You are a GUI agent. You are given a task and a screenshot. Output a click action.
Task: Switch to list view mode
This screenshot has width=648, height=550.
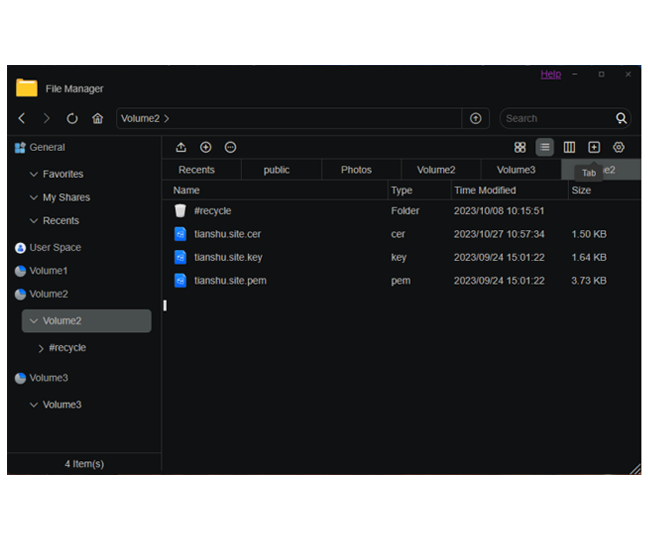[x=544, y=147]
